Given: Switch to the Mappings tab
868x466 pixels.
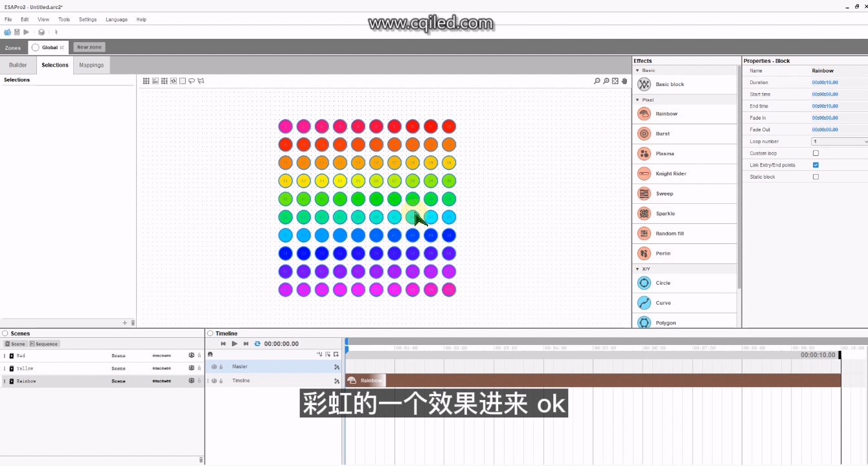Looking at the screenshot, I should click(91, 65).
